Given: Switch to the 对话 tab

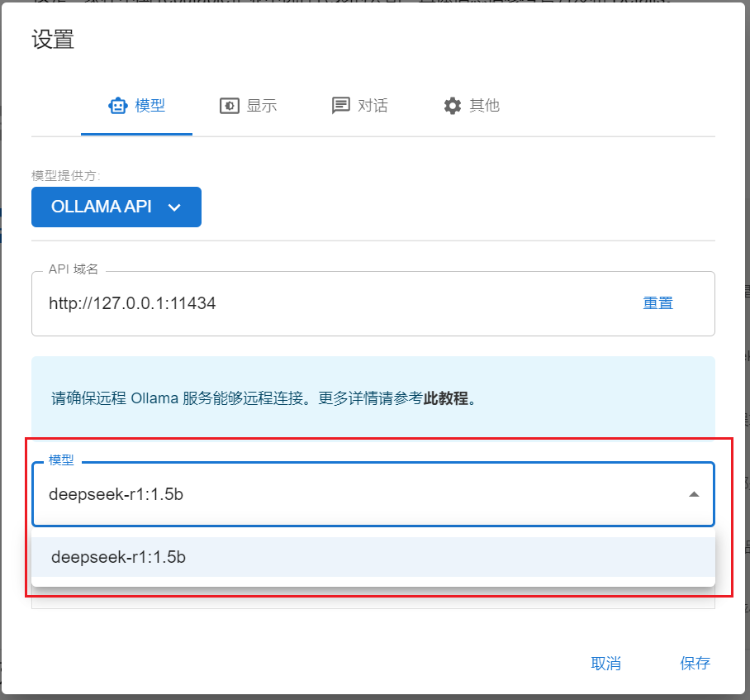Looking at the screenshot, I should coord(359,106).
